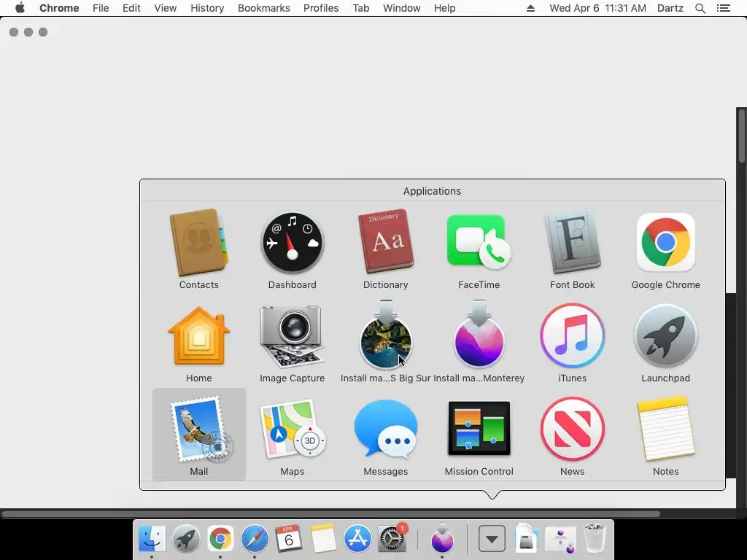The image size is (747, 560).
Task: Open the Apple menu
Action: 20,8
